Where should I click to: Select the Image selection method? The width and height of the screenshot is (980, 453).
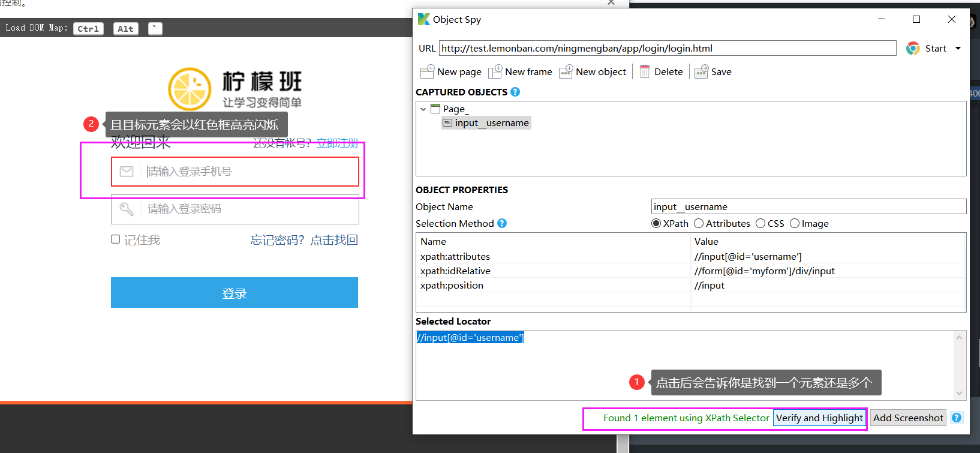[x=809, y=223]
